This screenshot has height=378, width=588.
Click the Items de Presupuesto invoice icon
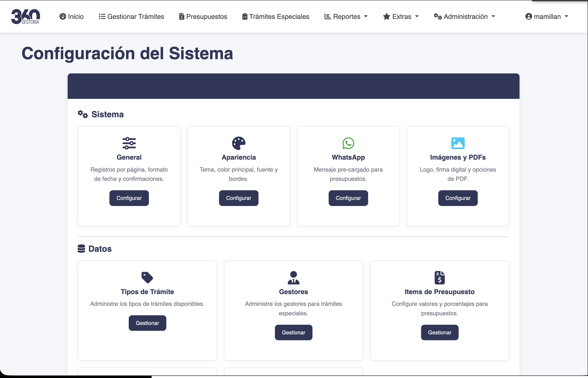(440, 278)
